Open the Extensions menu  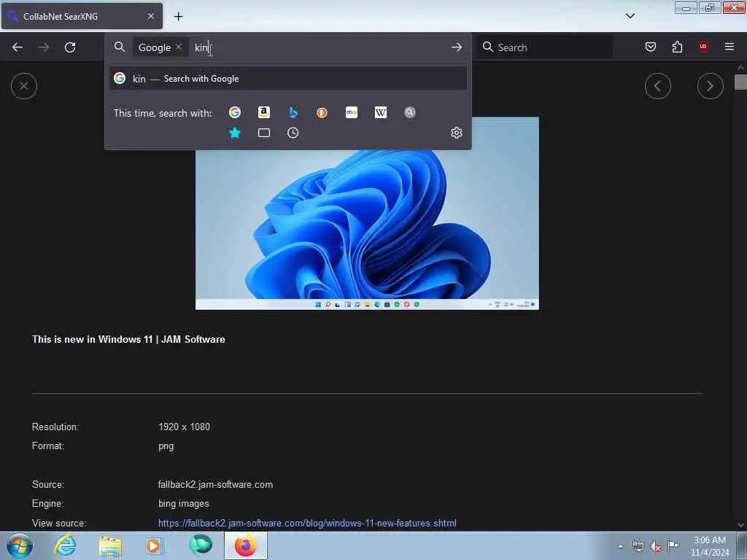coord(677,47)
